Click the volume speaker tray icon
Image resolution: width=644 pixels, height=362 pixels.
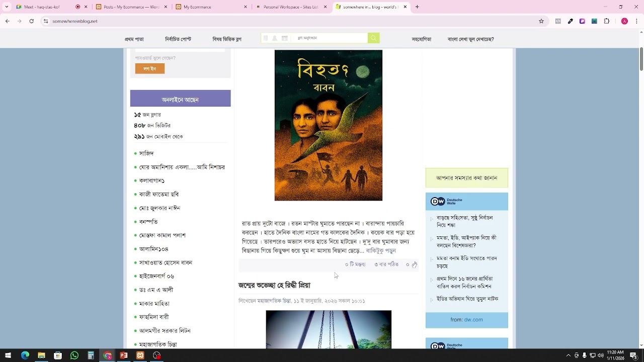pyautogui.click(x=600, y=355)
